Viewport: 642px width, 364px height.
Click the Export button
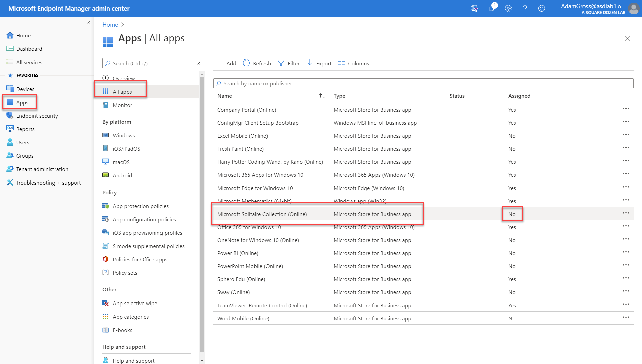coord(319,63)
